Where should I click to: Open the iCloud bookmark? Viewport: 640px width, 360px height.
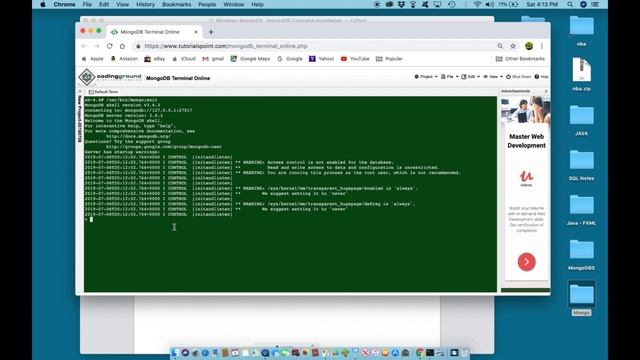184,59
